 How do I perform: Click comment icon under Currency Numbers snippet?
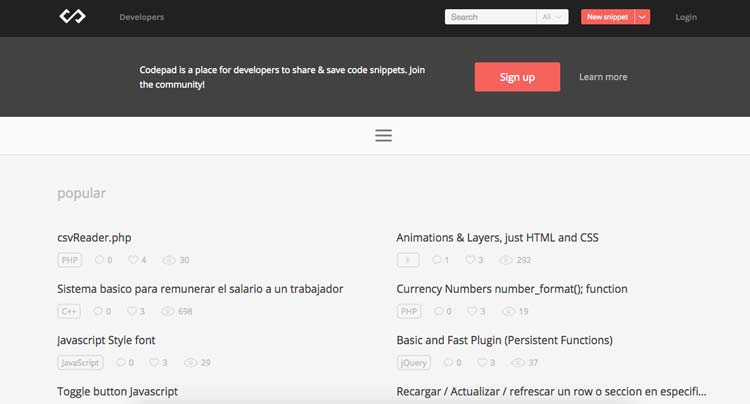coord(439,311)
